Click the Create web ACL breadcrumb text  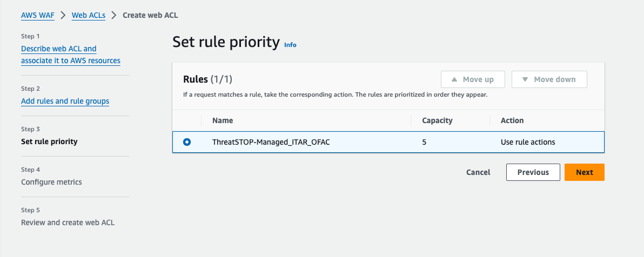pos(150,15)
